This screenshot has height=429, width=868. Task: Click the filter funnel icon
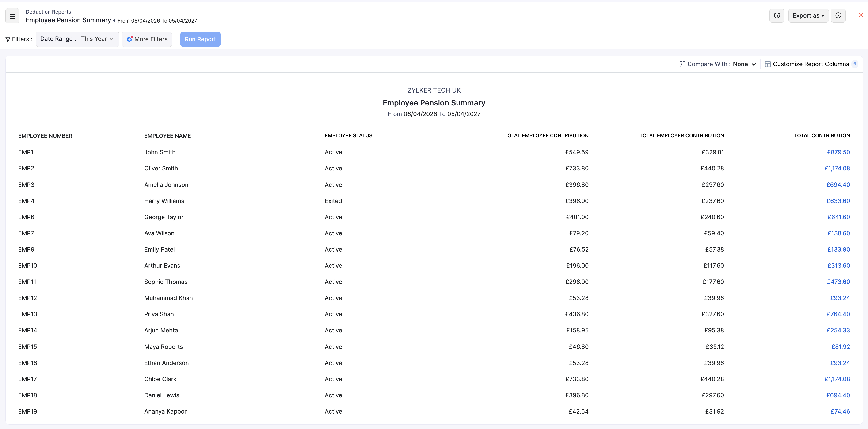pos(8,39)
